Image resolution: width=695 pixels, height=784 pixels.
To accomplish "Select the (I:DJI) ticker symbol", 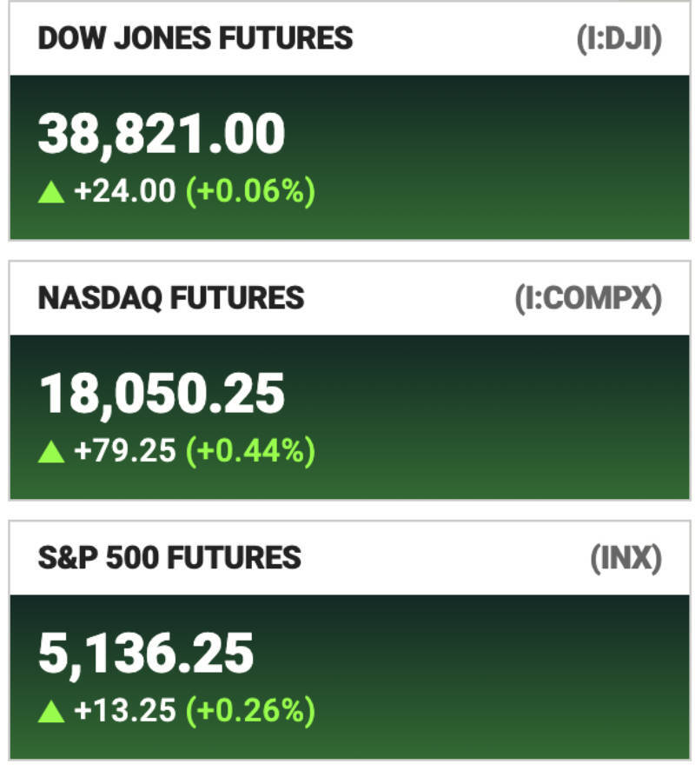I will [619, 38].
